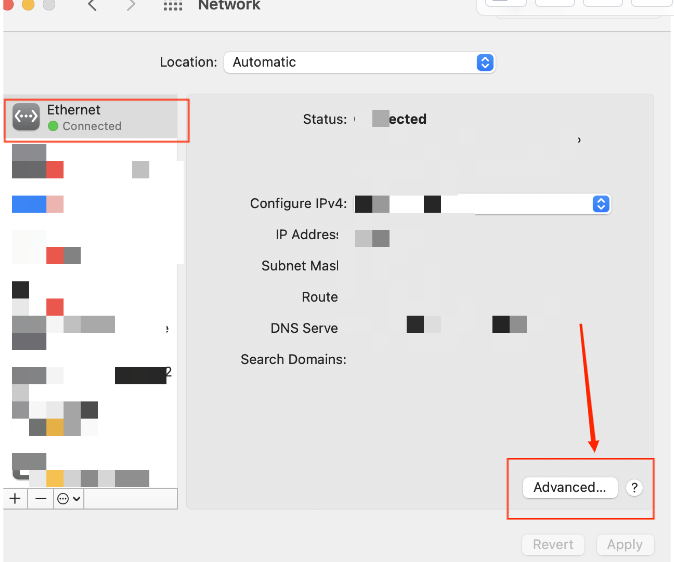This screenshot has height=562, width=674.
Task: Click the Advanced... button
Action: pos(569,488)
